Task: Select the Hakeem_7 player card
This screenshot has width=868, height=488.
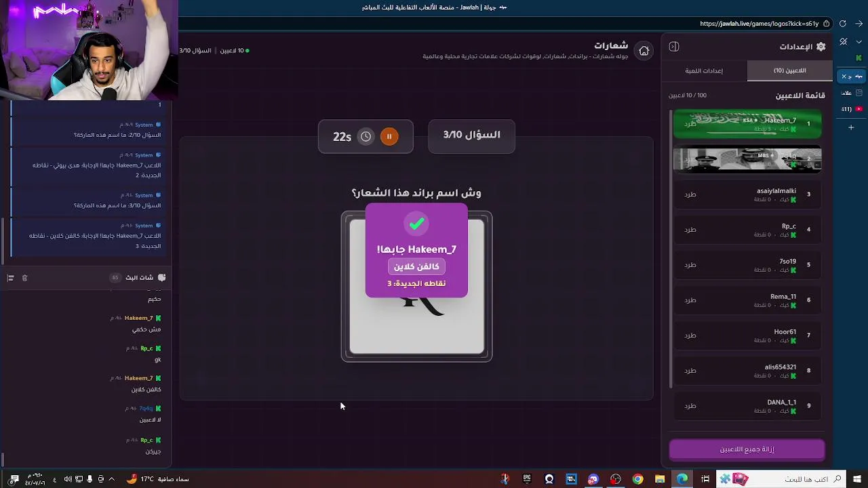Action: (x=747, y=124)
